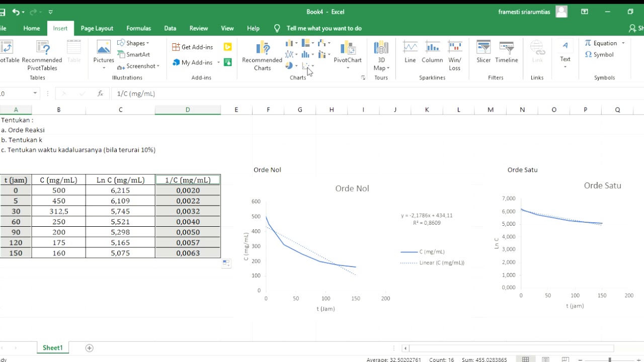Switch to Page Layout view in status bar
The width and height of the screenshot is (644, 362).
click(545, 359)
